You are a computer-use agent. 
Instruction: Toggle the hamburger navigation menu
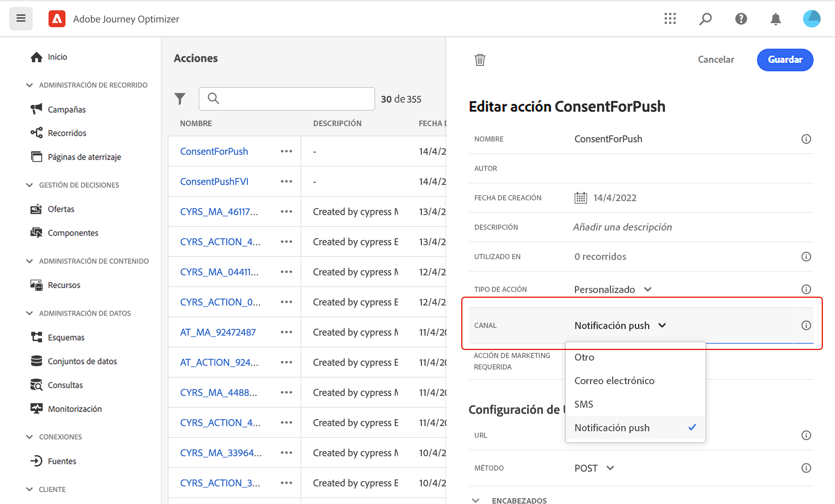[x=21, y=18]
